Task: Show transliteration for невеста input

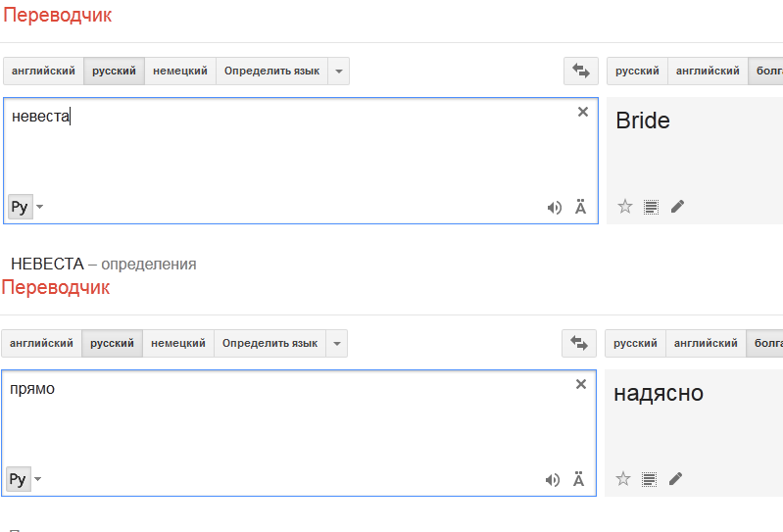Action: (580, 207)
